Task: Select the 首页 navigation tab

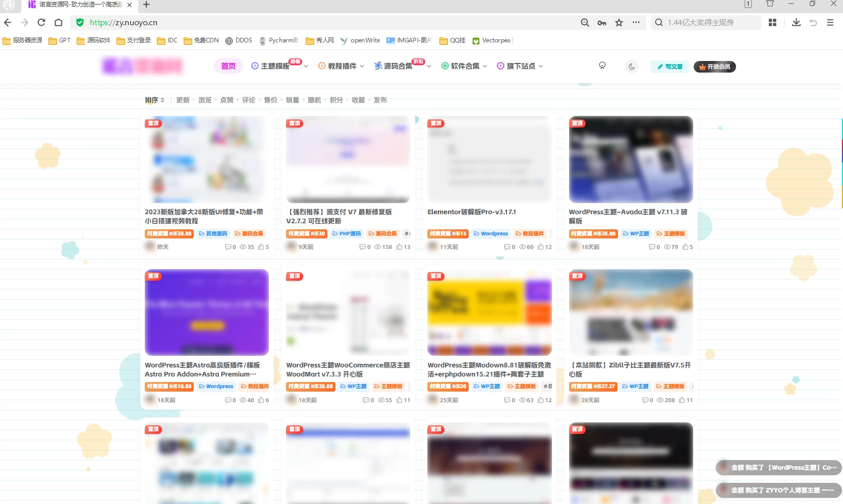Action: pyautogui.click(x=228, y=66)
